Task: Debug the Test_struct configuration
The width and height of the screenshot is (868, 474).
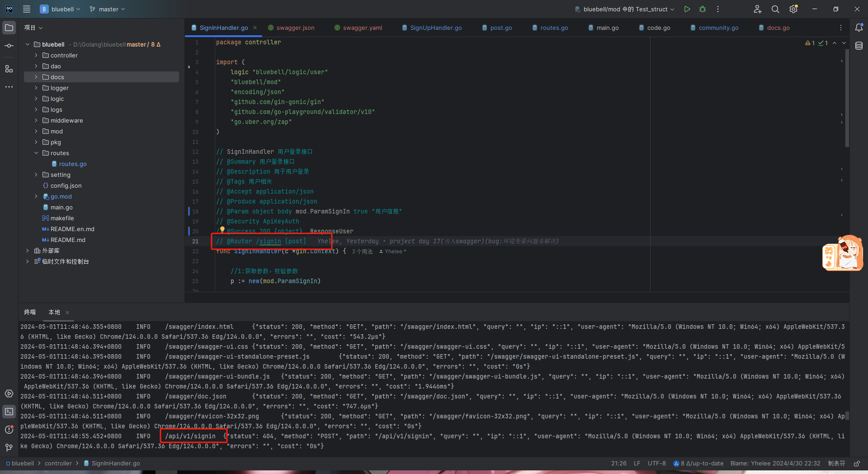Action: click(x=703, y=9)
